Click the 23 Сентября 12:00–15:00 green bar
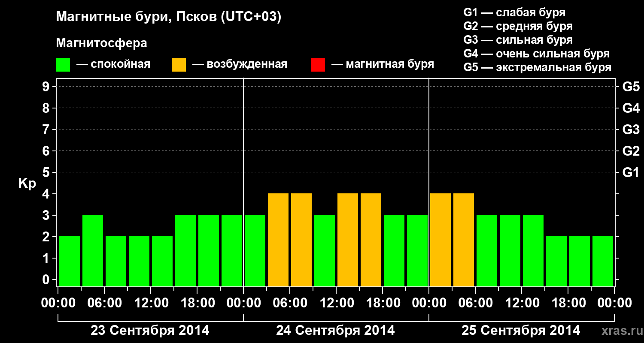The height and width of the screenshot is (343, 644). pyautogui.click(x=162, y=261)
